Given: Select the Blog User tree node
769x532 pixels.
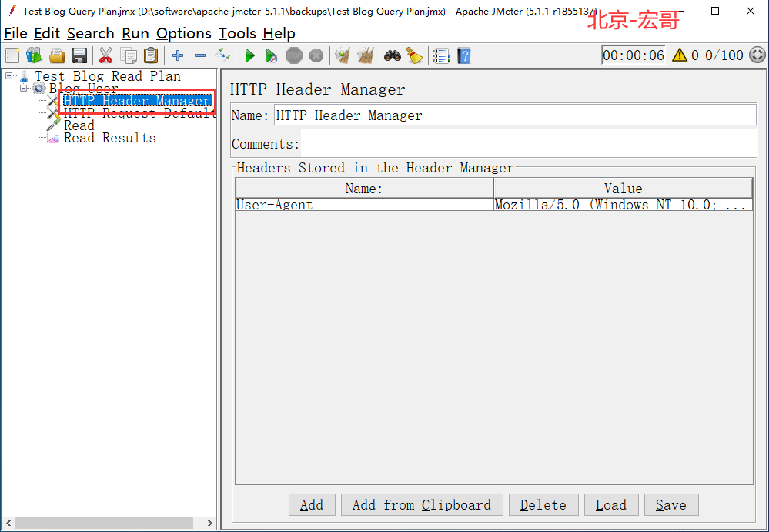Looking at the screenshot, I should pyautogui.click(x=83, y=89).
